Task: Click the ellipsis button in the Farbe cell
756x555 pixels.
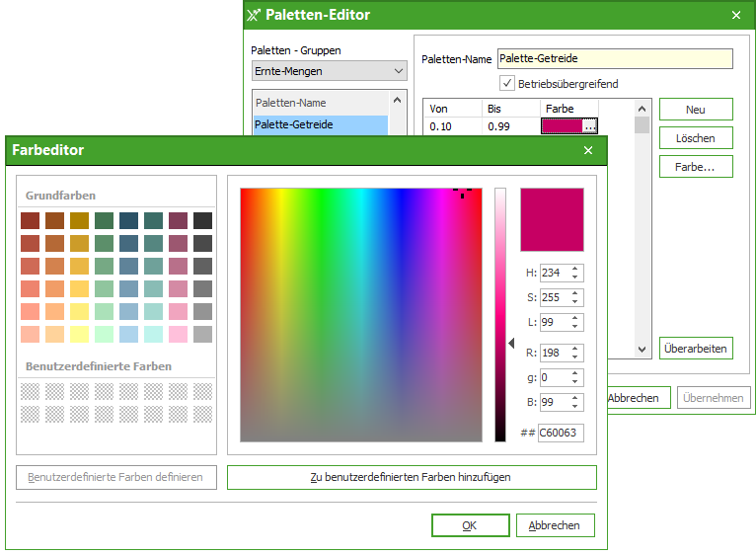Action: [589, 125]
